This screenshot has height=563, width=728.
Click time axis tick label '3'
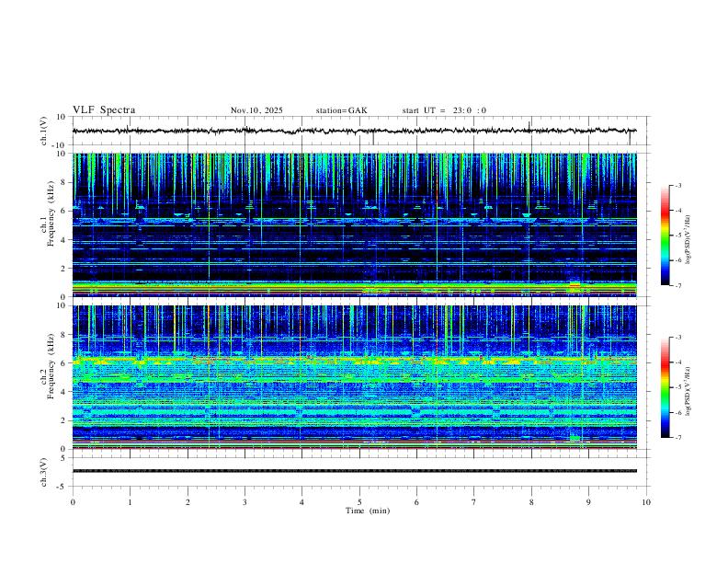(x=245, y=502)
